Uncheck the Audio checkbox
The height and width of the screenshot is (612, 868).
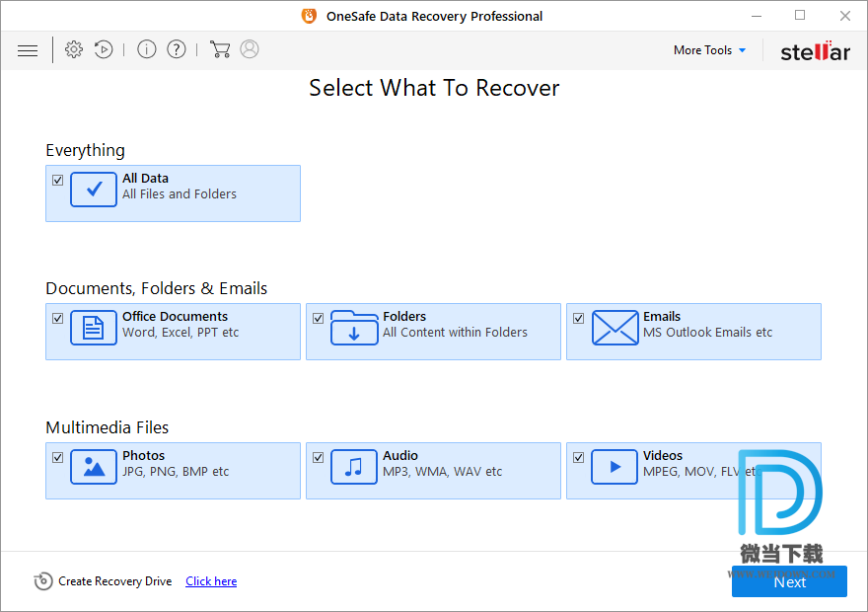click(x=318, y=457)
